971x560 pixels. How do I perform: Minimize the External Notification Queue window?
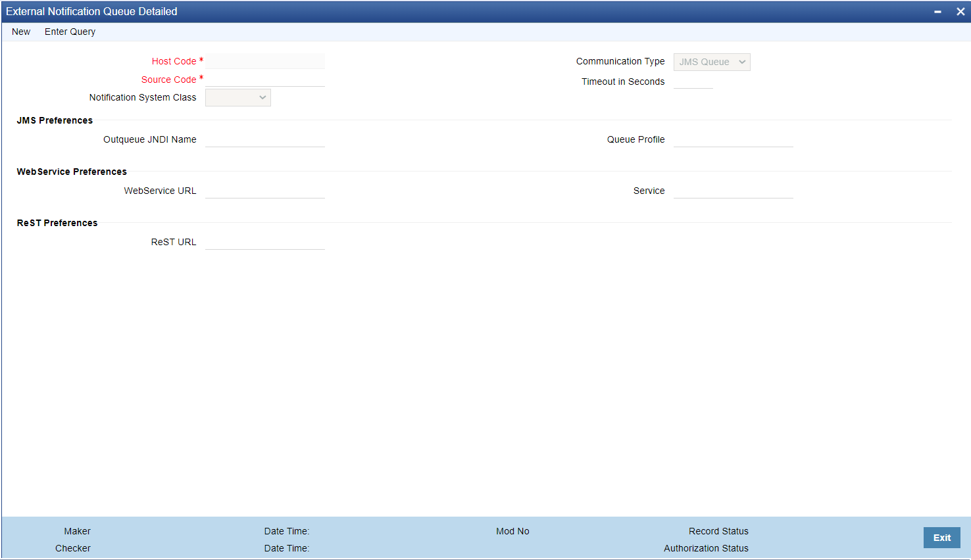click(937, 12)
